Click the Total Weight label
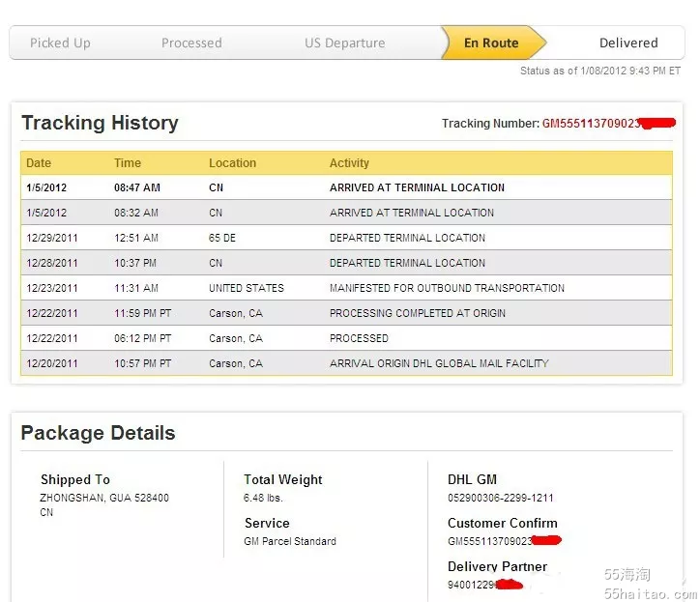 pyautogui.click(x=283, y=479)
